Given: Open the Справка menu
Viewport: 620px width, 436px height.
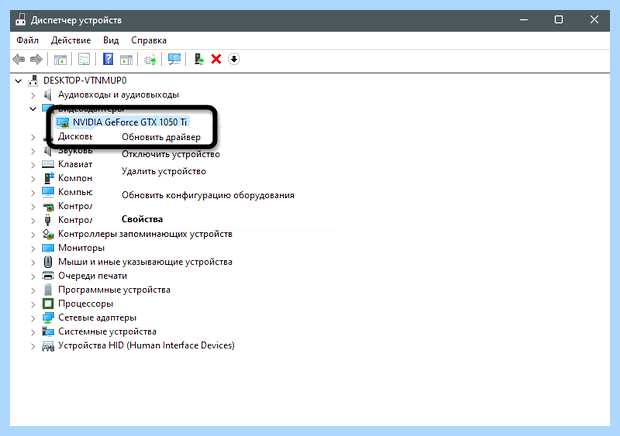Looking at the screenshot, I should [149, 40].
